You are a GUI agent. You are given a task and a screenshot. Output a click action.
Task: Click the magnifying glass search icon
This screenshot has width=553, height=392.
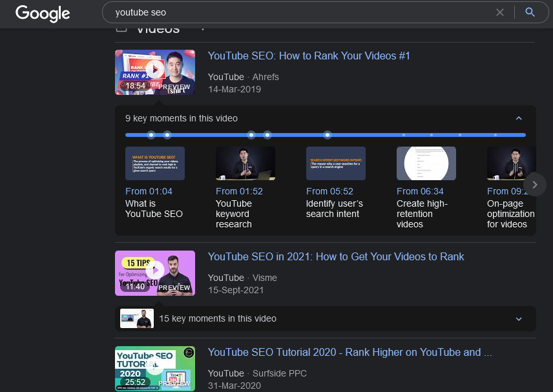tap(530, 12)
